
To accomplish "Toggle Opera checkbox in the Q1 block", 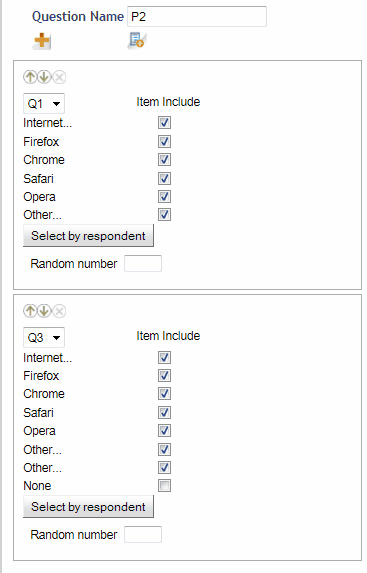I will coord(164,197).
